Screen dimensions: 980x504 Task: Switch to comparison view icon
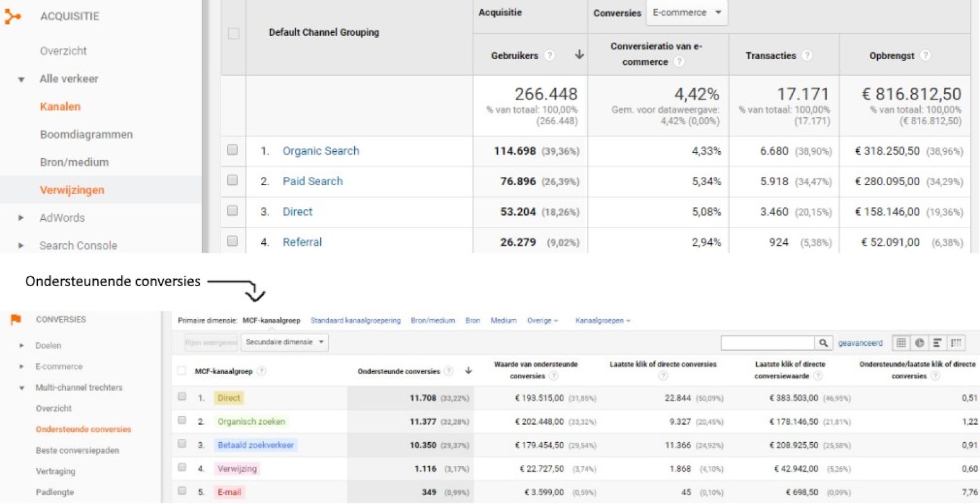coord(956,343)
